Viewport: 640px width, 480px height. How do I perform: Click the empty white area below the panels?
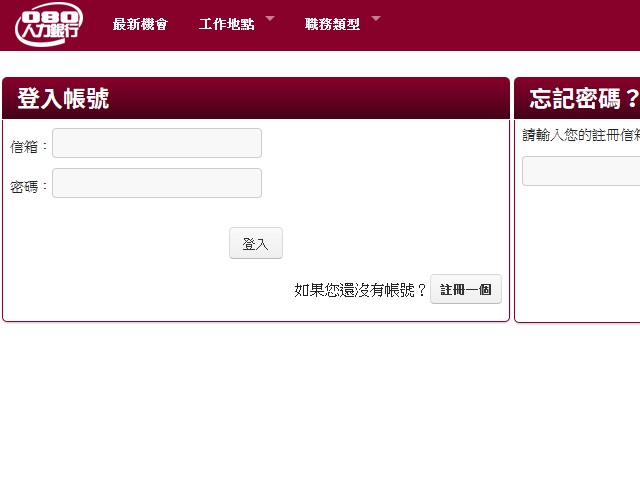[320, 400]
